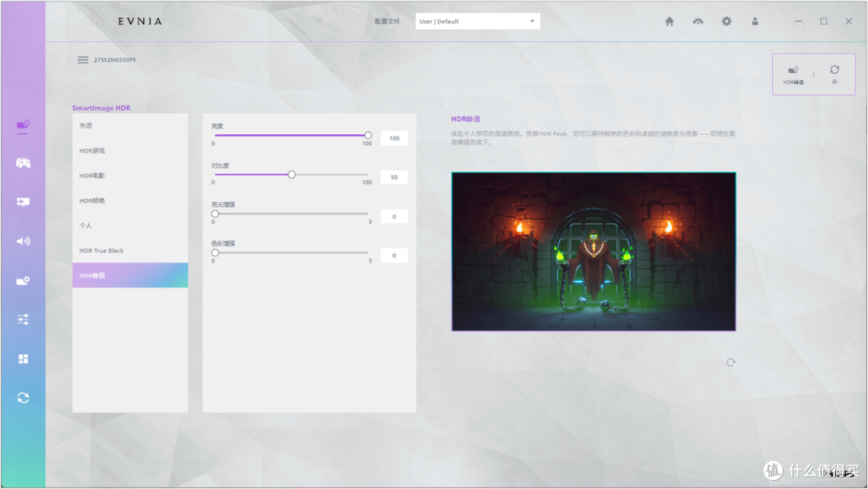Select the 关闭 HDR mode

point(130,125)
